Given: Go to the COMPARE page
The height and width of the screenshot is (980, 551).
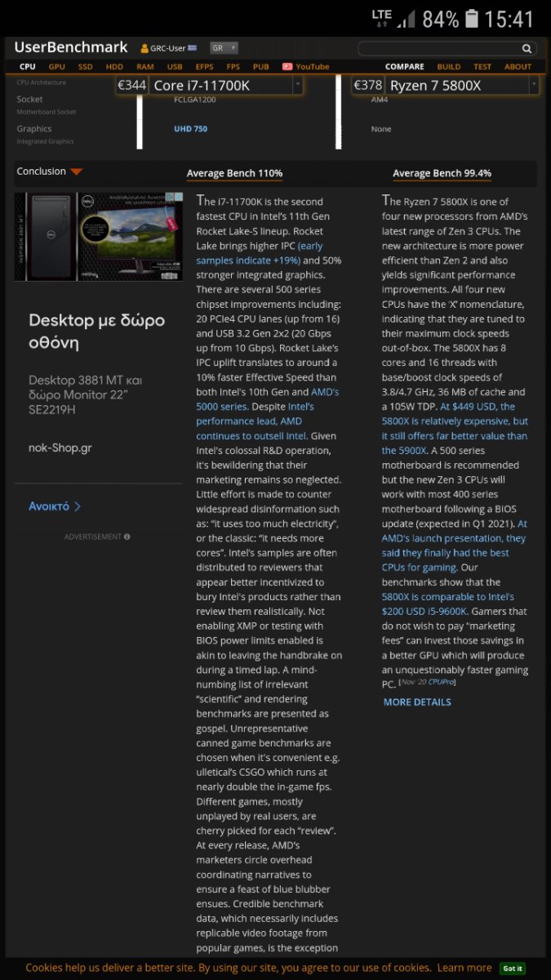Looking at the screenshot, I should coord(405,67).
